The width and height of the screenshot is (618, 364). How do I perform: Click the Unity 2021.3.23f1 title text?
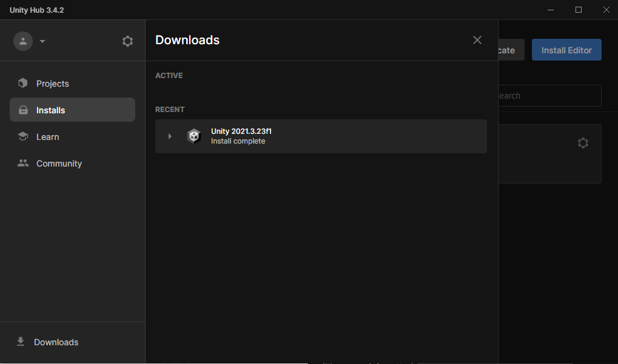241,131
